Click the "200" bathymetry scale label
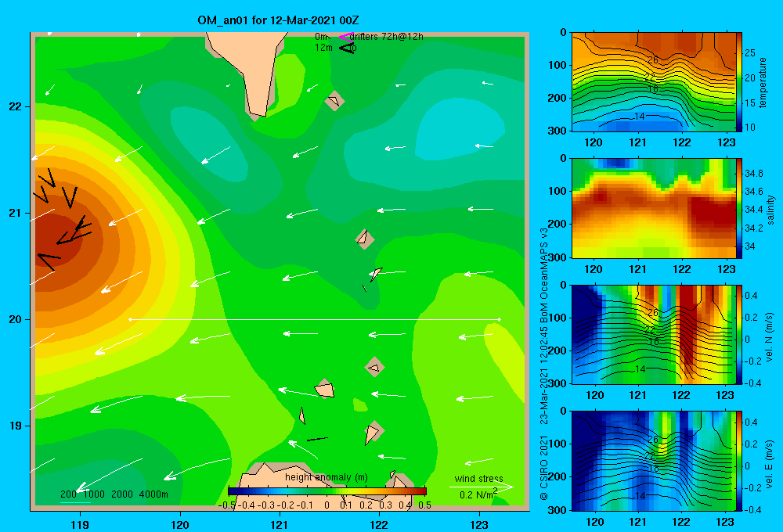The height and width of the screenshot is (532, 783). click(68, 494)
